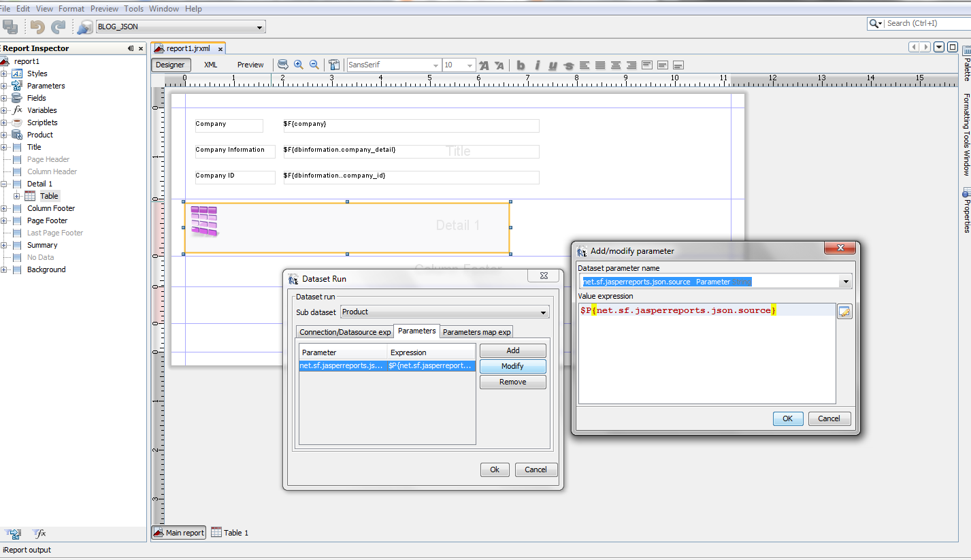Click the increase font size icon
The image size is (971, 560).
point(484,65)
